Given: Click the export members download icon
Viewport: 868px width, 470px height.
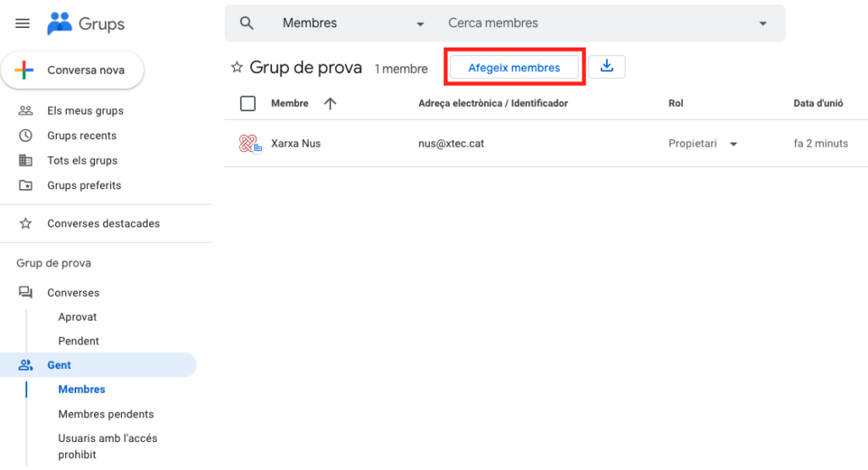Looking at the screenshot, I should pos(607,67).
